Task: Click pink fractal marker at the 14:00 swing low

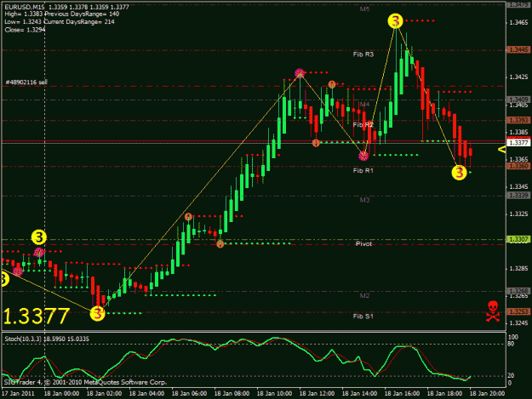Action: [x=363, y=156]
